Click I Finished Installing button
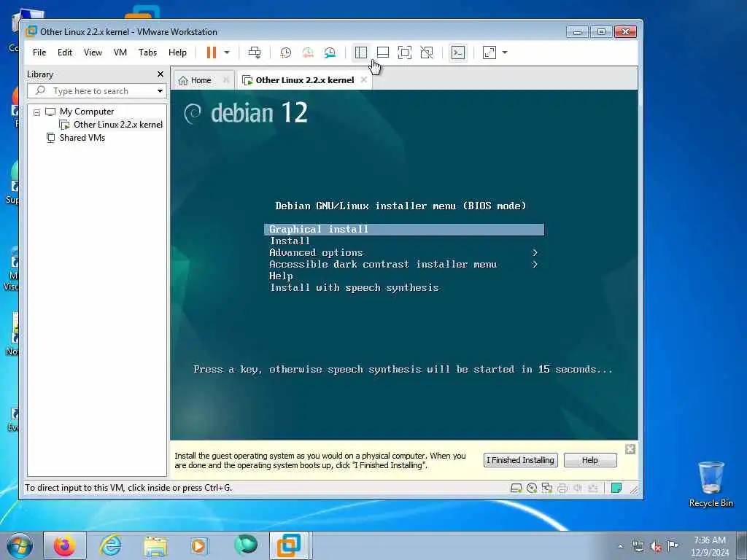This screenshot has height=560, width=747. [520, 460]
